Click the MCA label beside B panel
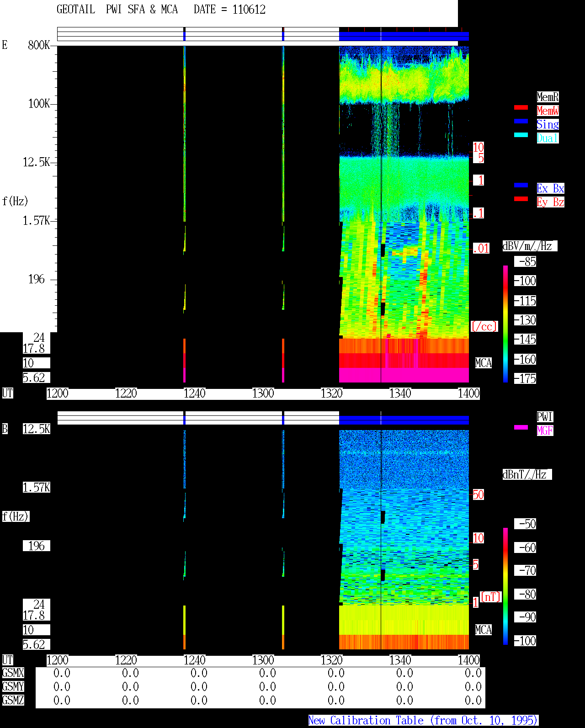585x728 pixels. tap(484, 630)
